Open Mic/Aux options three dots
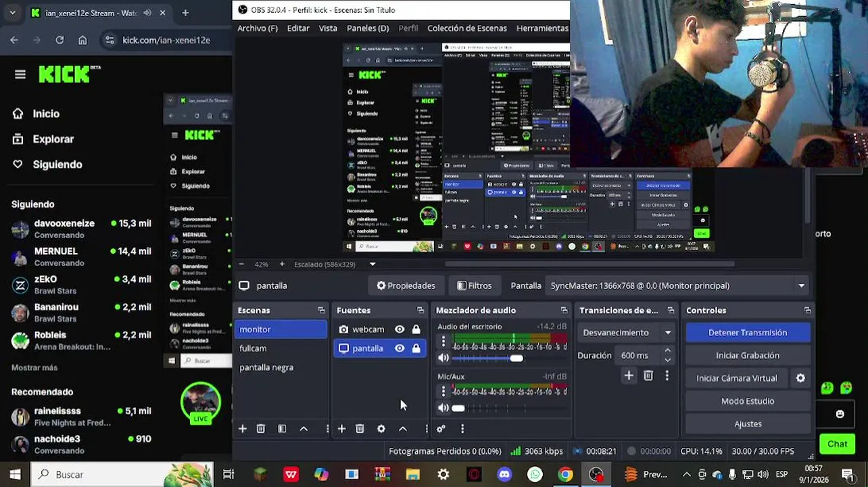Image resolution: width=868 pixels, height=487 pixels. pos(443,391)
